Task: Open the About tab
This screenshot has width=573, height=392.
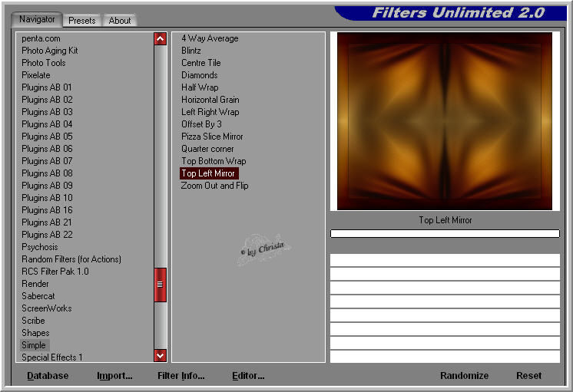Action: coord(120,21)
